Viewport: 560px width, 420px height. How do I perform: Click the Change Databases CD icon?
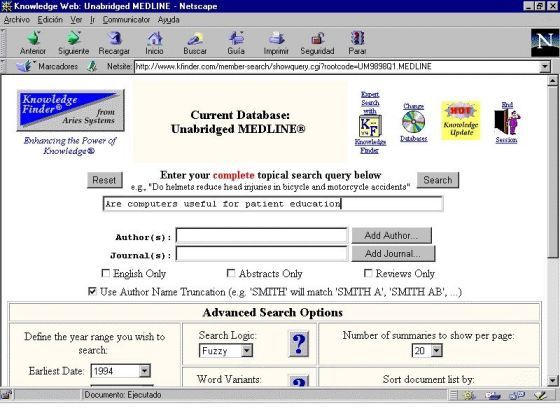[x=414, y=122]
